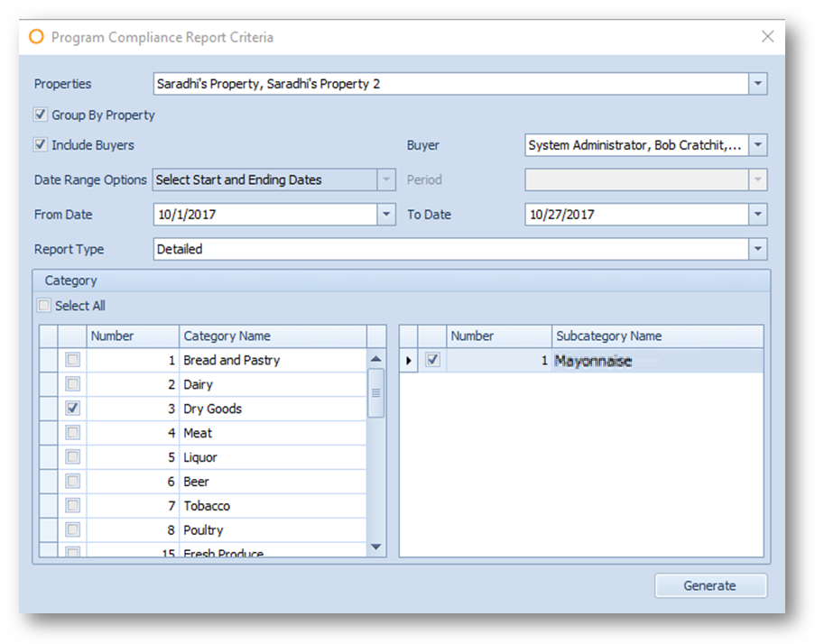The image size is (815, 644).
Task: Click the Subcategory Name column header
Action: click(656, 336)
